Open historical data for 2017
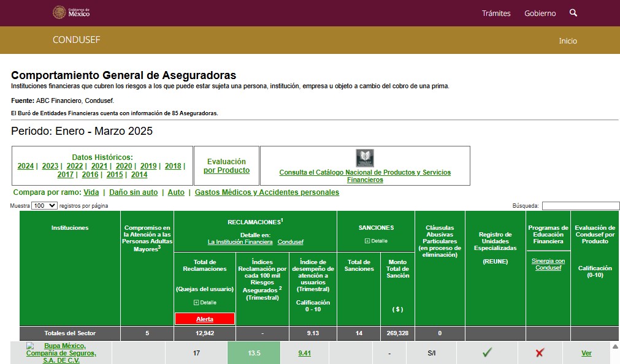This screenshot has height=364, width=620. coord(65,175)
